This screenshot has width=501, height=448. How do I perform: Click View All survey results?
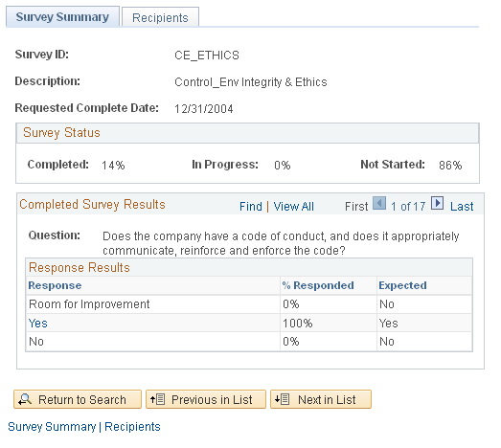pyautogui.click(x=294, y=206)
